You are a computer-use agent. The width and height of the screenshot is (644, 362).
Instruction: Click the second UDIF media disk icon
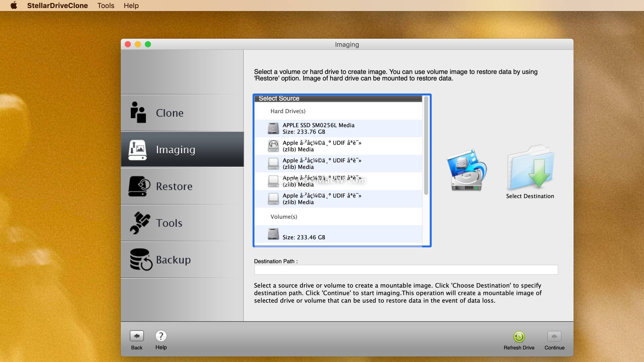pyautogui.click(x=273, y=164)
